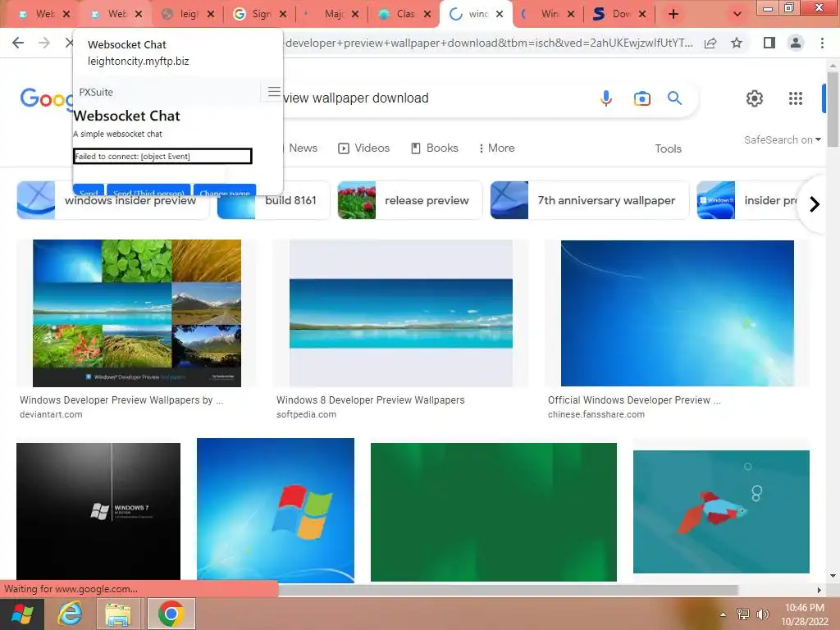Open softpedia.com source link
This screenshot has height=630, width=840.
pos(307,414)
